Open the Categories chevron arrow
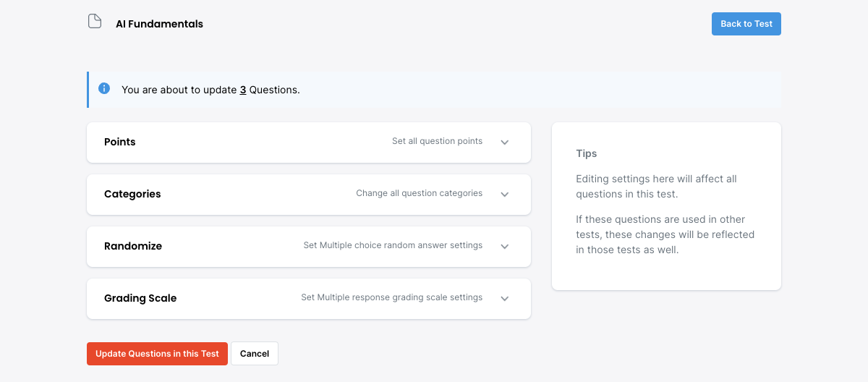 point(505,195)
